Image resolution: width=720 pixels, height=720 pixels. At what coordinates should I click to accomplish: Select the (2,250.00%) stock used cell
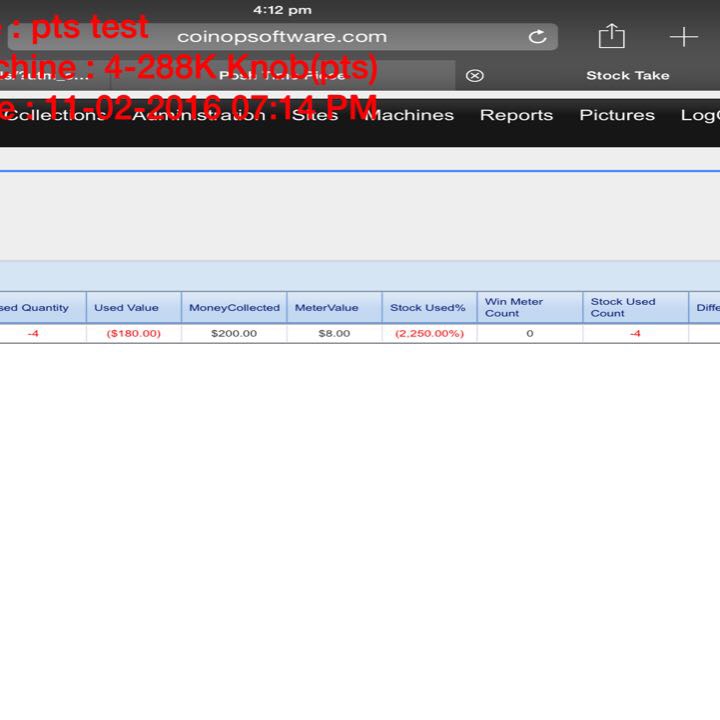click(429, 333)
